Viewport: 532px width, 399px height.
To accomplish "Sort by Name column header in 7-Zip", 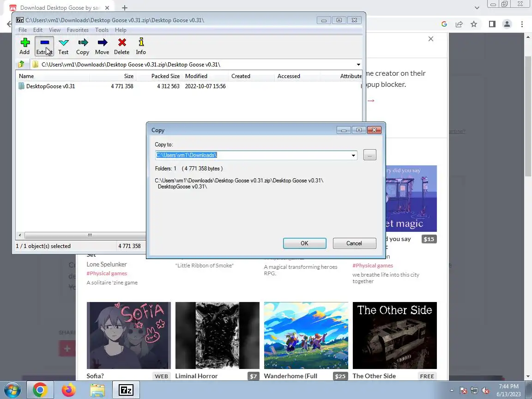I will coord(53,76).
